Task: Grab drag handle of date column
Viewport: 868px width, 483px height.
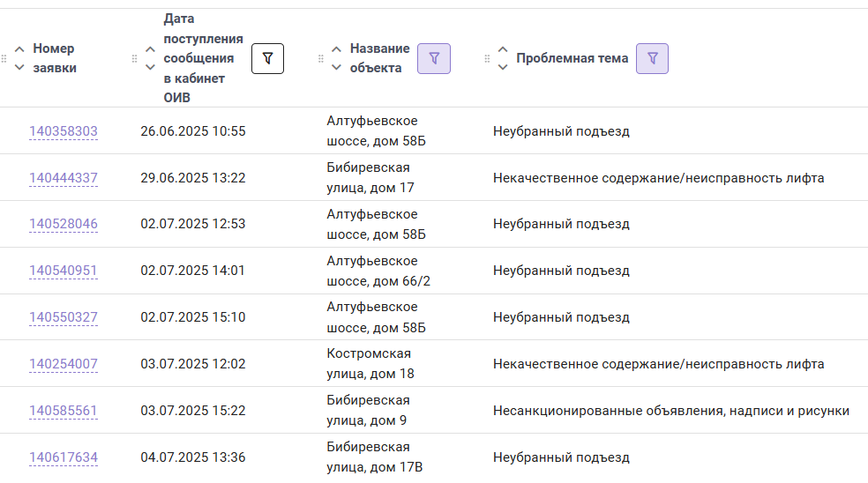Action: pyautogui.click(x=134, y=59)
